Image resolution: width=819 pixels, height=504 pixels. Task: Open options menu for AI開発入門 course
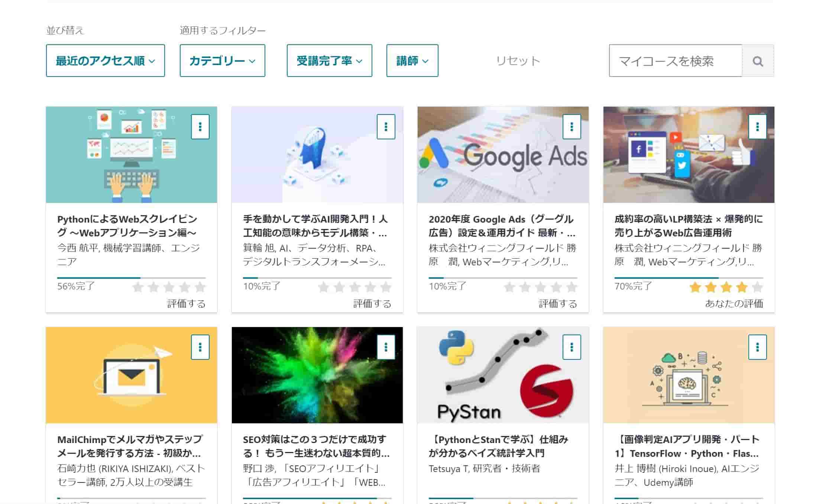coord(386,127)
